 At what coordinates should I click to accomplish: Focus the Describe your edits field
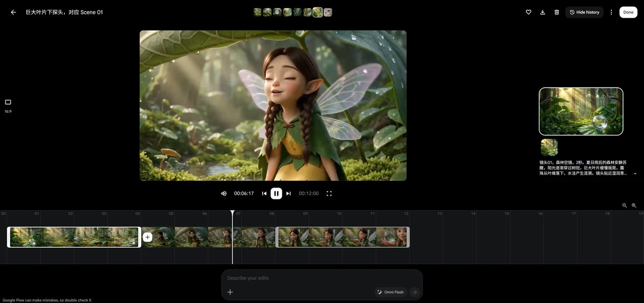coord(322,278)
